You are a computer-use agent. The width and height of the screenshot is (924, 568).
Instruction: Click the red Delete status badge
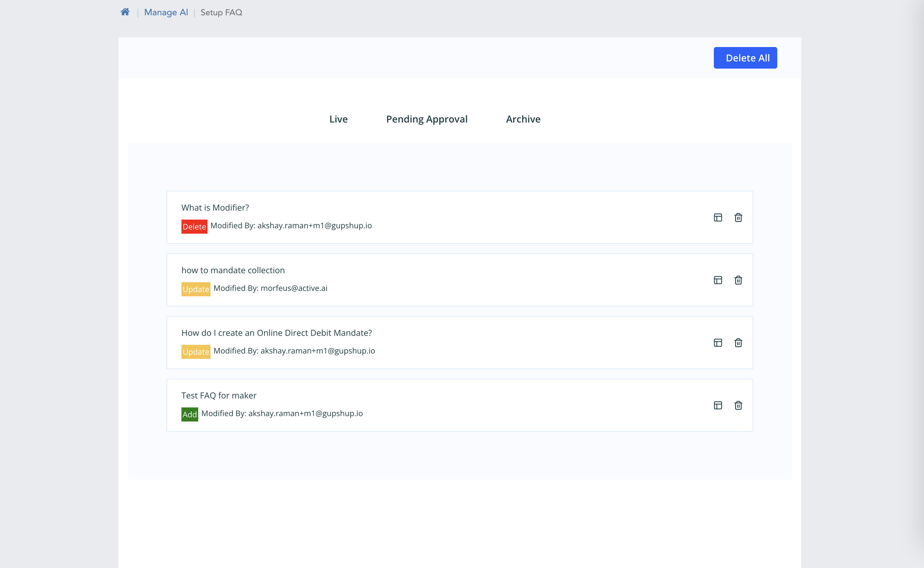(x=194, y=226)
